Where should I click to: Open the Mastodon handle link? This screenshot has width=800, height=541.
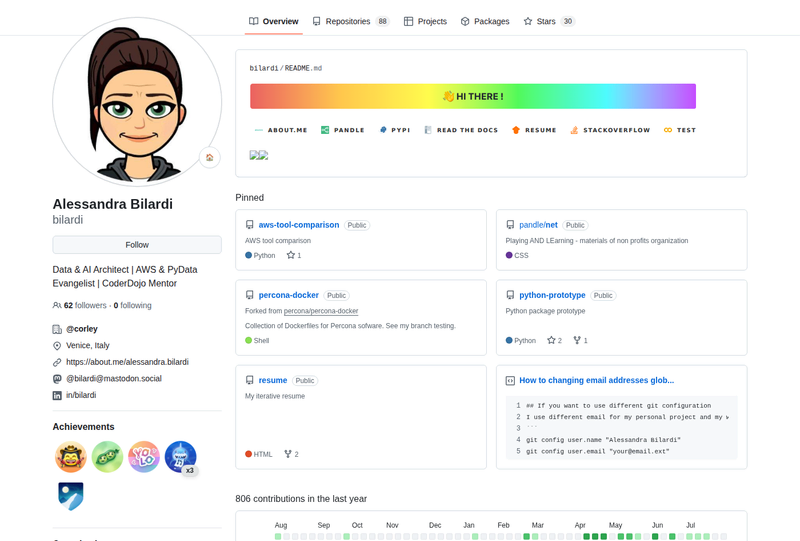click(x=114, y=379)
